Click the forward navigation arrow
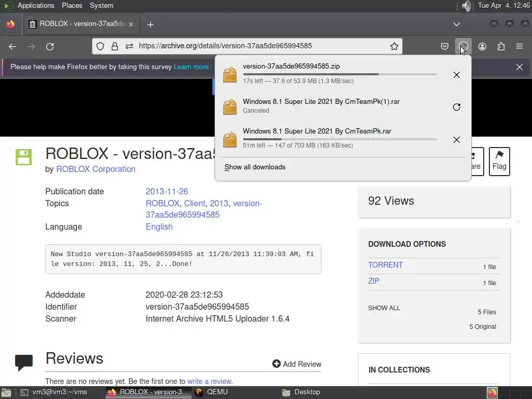 pyautogui.click(x=31, y=46)
